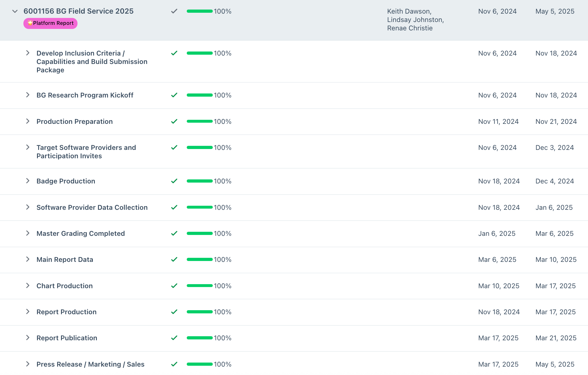Click the Report Production green checkmark
Viewport: 588px width, 375px height.
click(174, 312)
